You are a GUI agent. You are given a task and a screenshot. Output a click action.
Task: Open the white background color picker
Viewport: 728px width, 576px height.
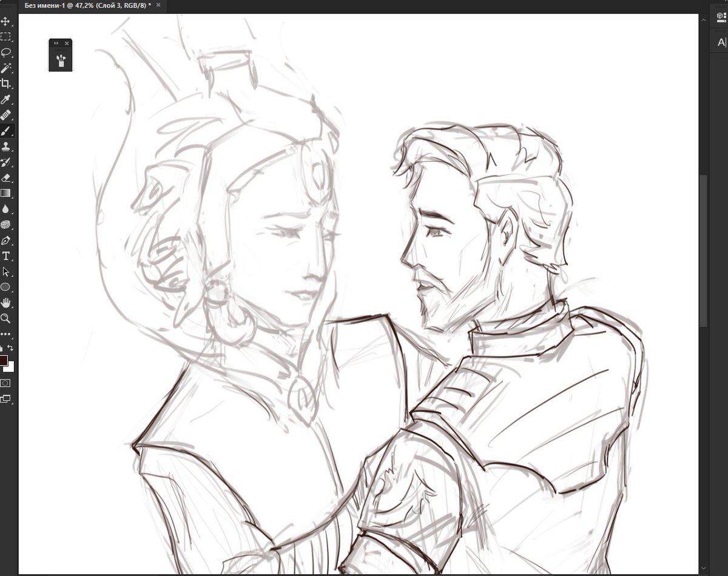pyautogui.click(x=11, y=367)
